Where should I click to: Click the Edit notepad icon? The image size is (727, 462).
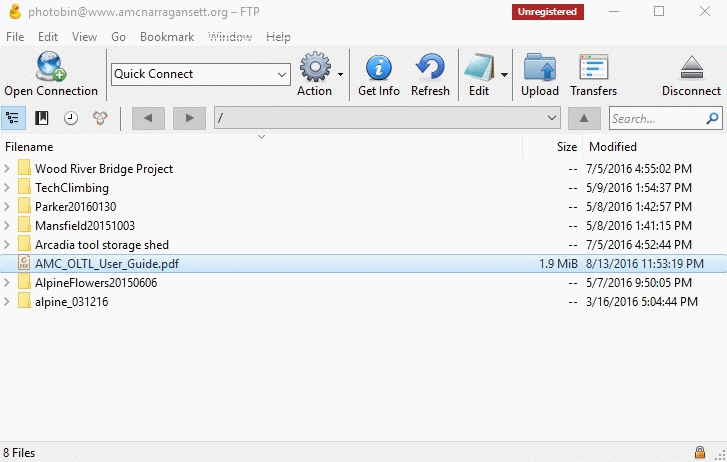pyautogui.click(x=478, y=68)
